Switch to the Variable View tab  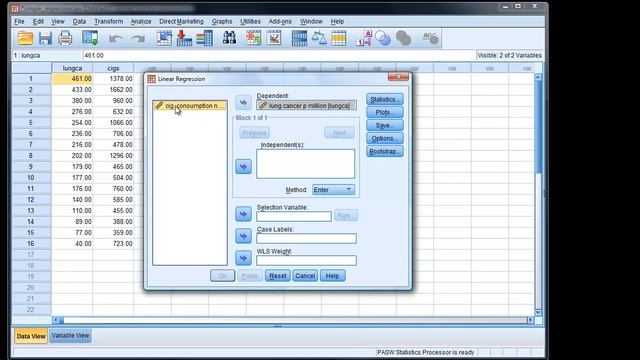point(70,336)
